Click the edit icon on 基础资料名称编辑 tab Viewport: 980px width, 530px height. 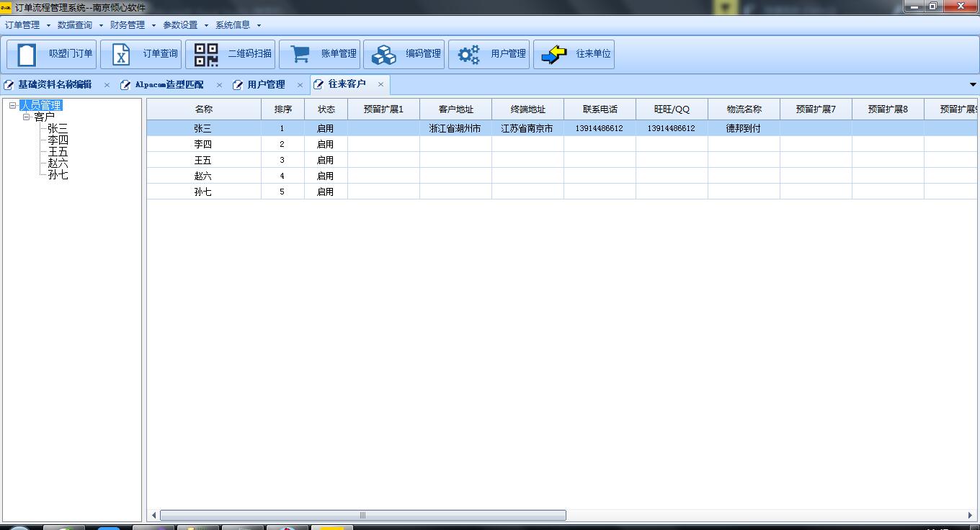click(x=9, y=85)
